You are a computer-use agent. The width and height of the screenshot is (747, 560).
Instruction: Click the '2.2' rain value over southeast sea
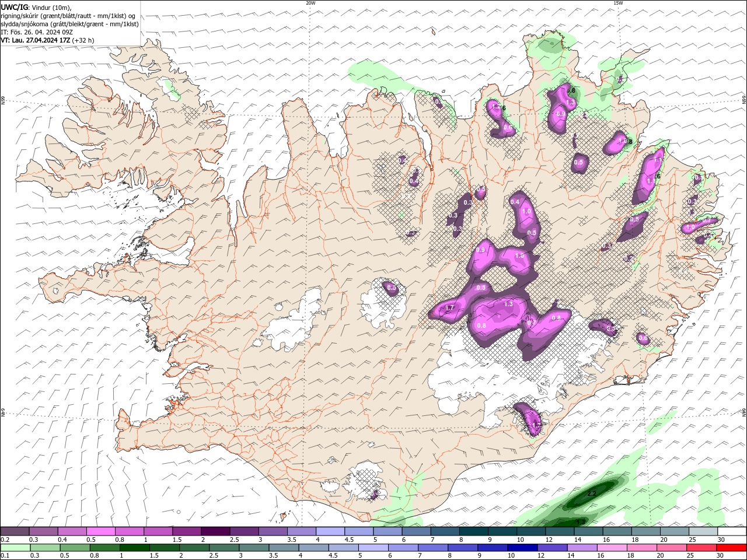tap(592, 494)
